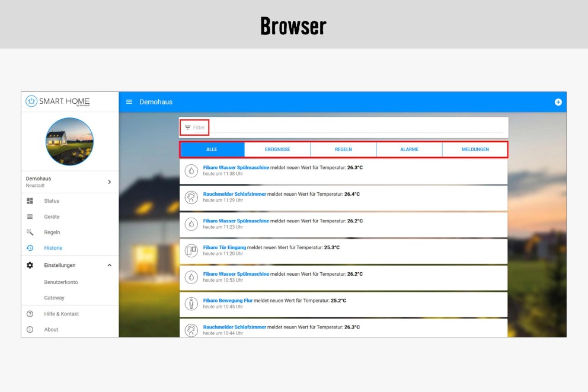
Task: Expand the Demohaus Neustadt chevron
Action: coord(109,182)
